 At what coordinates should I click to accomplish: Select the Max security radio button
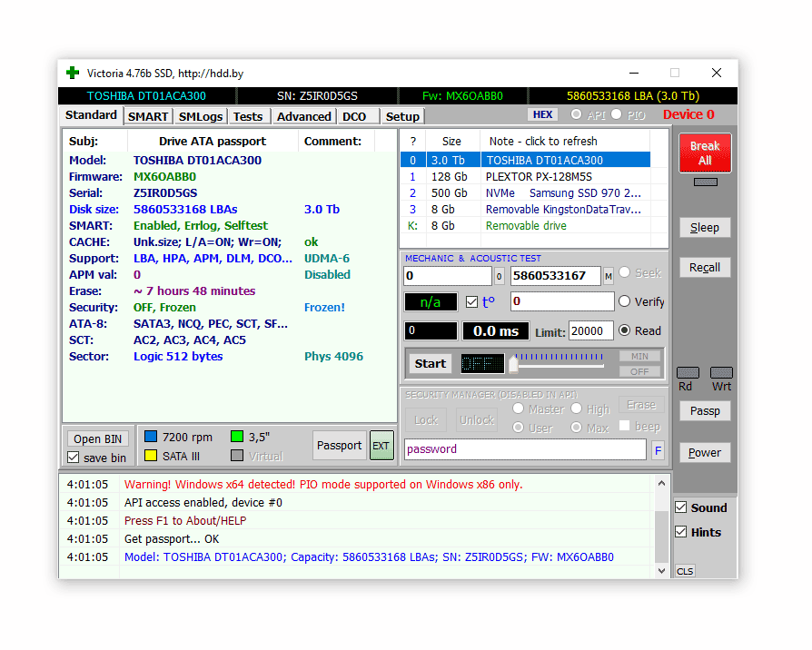(x=577, y=428)
